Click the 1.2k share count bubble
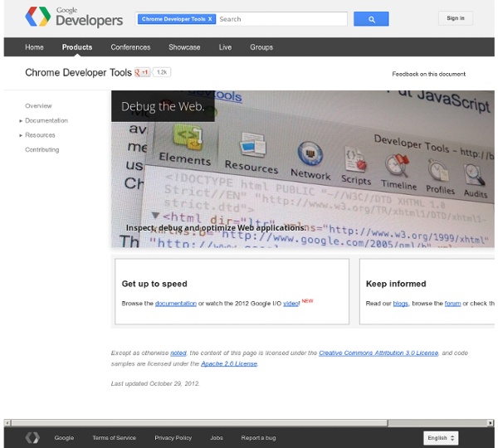498x448 pixels. (x=162, y=72)
